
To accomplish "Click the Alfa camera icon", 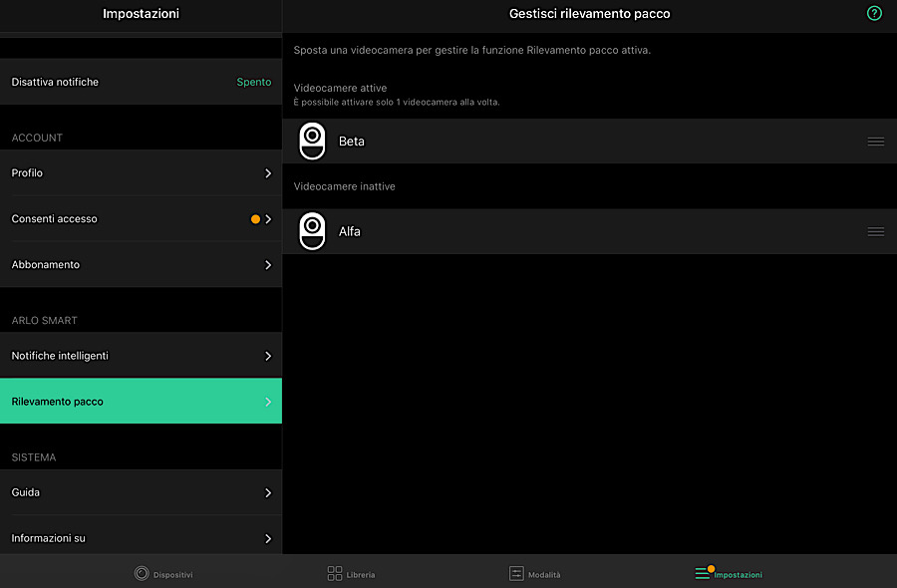I will click(x=312, y=231).
